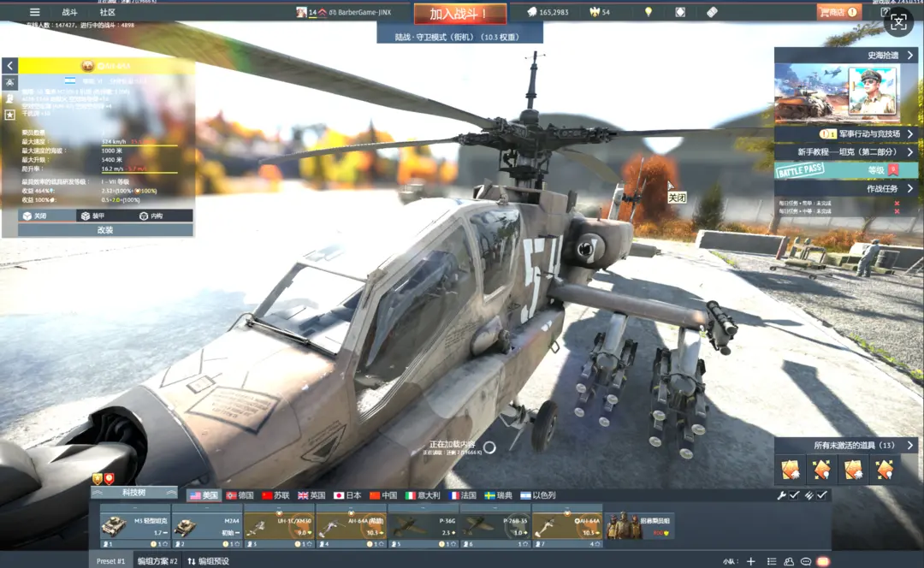Select the 中国 China nation tab
The image size is (924, 568).
pos(383,495)
